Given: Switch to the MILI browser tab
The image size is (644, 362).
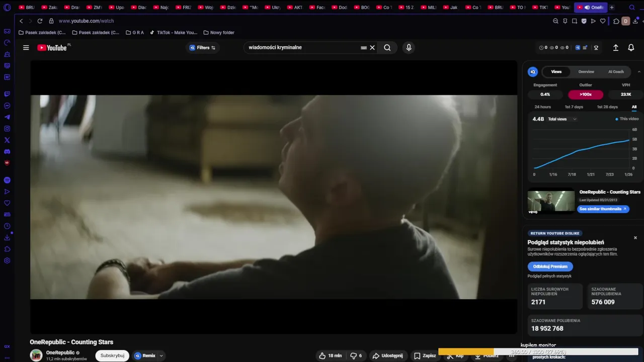Looking at the screenshot, I should [429, 8].
